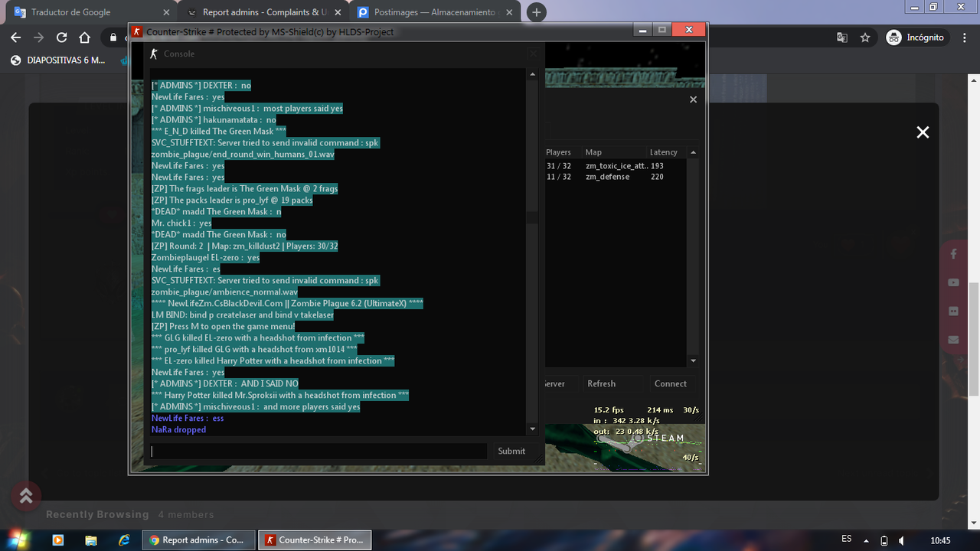Open File Explorer from taskbar
The height and width of the screenshot is (551, 980).
(91, 540)
